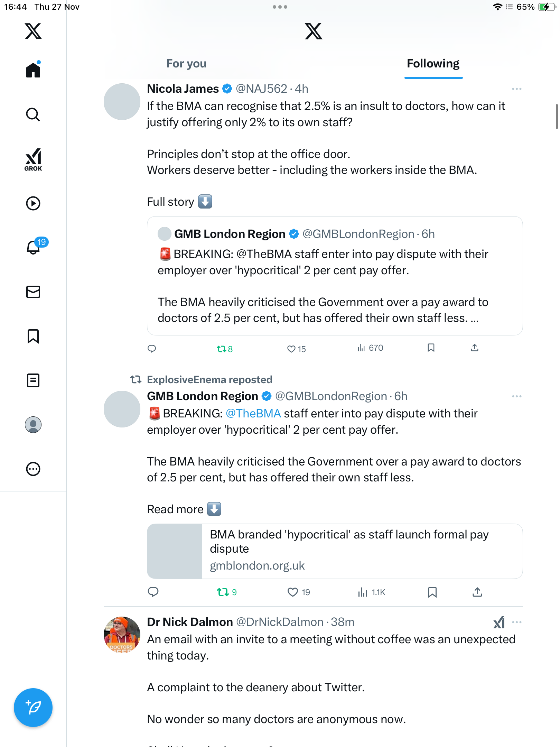Bookmark the GMB London Region post

tap(432, 592)
